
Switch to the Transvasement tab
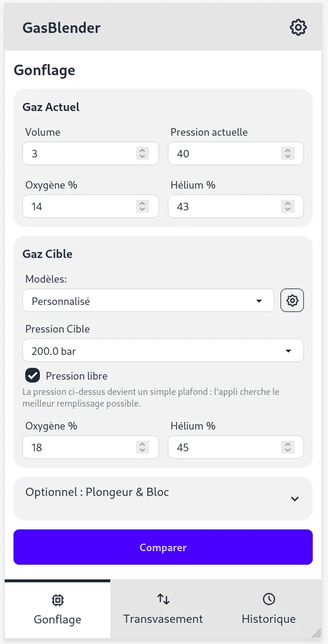pos(163,609)
